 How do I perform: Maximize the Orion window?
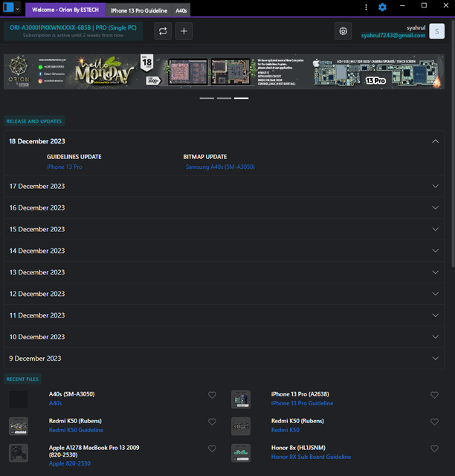pyautogui.click(x=424, y=5)
